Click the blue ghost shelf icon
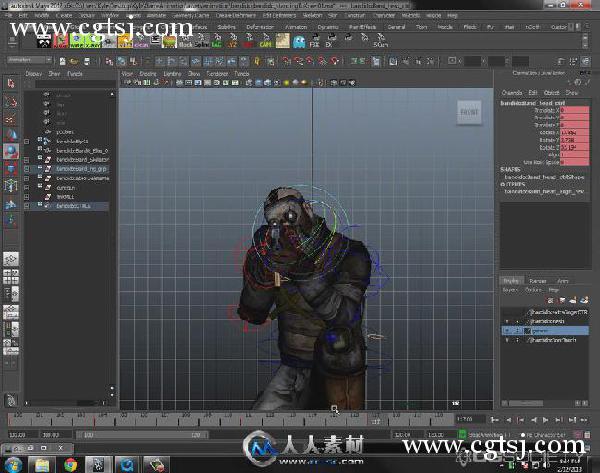 coord(299,41)
